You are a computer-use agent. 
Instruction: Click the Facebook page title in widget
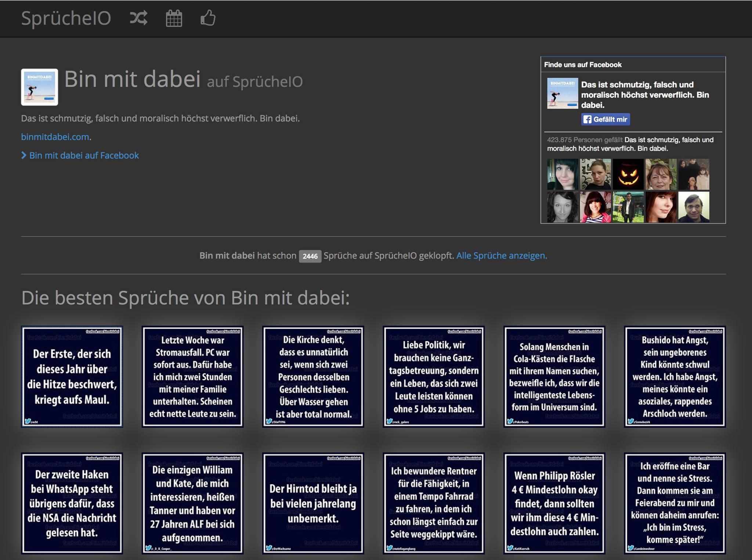tap(644, 95)
